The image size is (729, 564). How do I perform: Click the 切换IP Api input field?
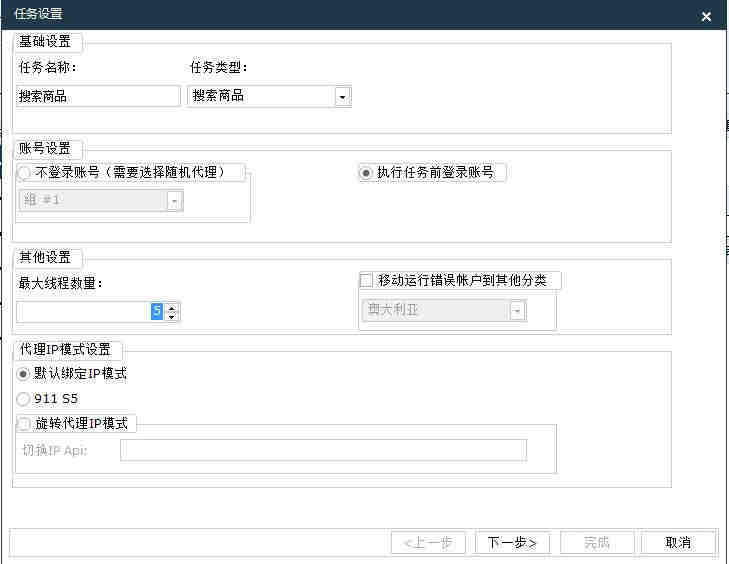click(x=322, y=450)
